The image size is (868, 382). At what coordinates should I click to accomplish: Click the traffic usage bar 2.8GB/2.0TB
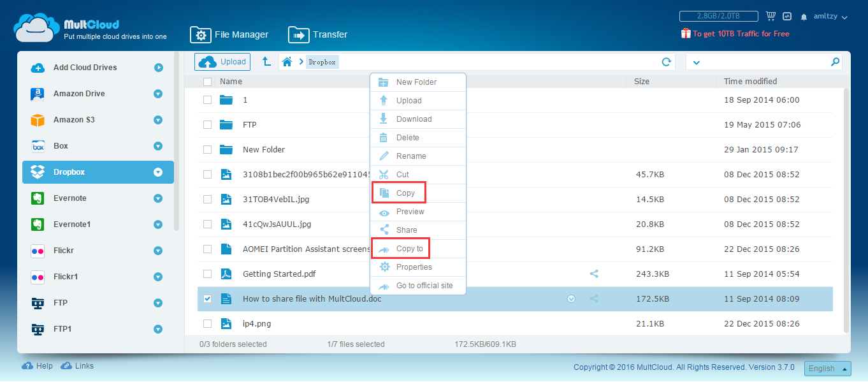(x=718, y=17)
